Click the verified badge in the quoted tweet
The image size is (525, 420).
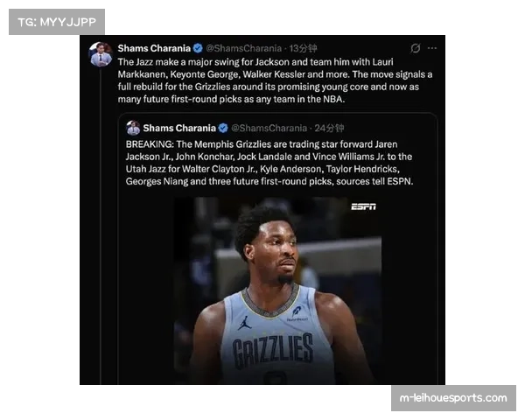pyautogui.click(x=223, y=128)
